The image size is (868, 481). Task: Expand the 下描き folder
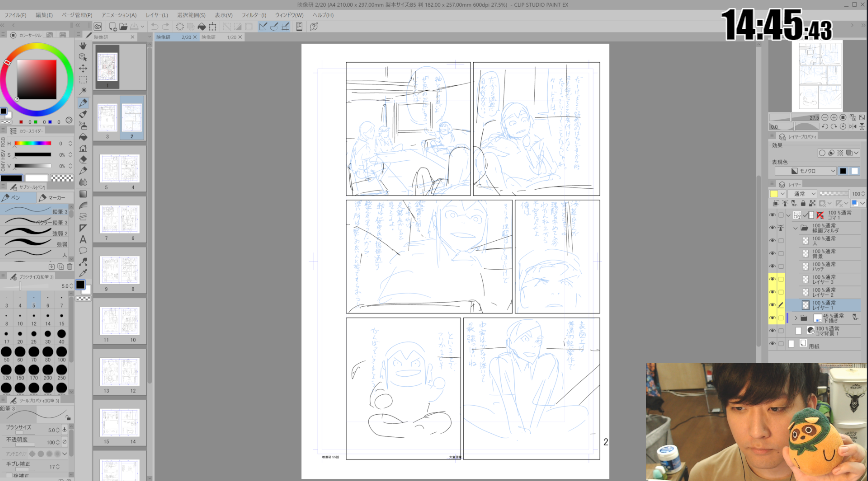click(795, 318)
